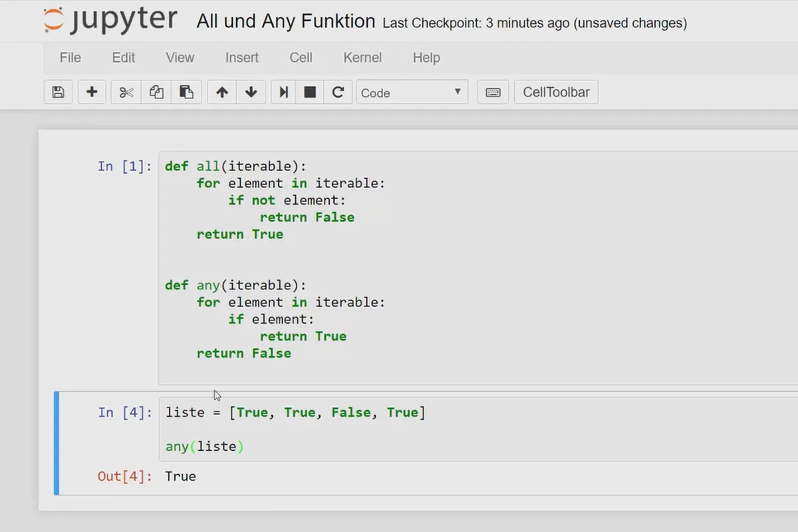Image resolution: width=798 pixels, height=532 pixels.
Task: Open the Kernel menu
Action: pos(362,58)
